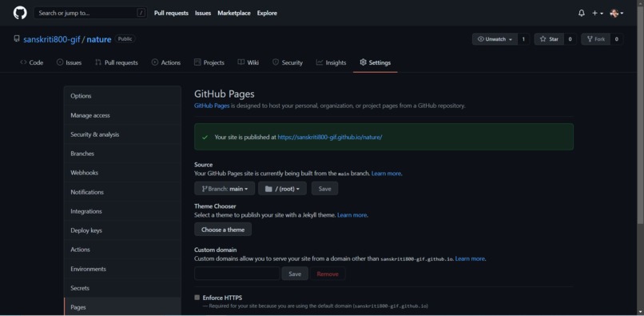Switch to the Insights tab

(x=331, y=62)
